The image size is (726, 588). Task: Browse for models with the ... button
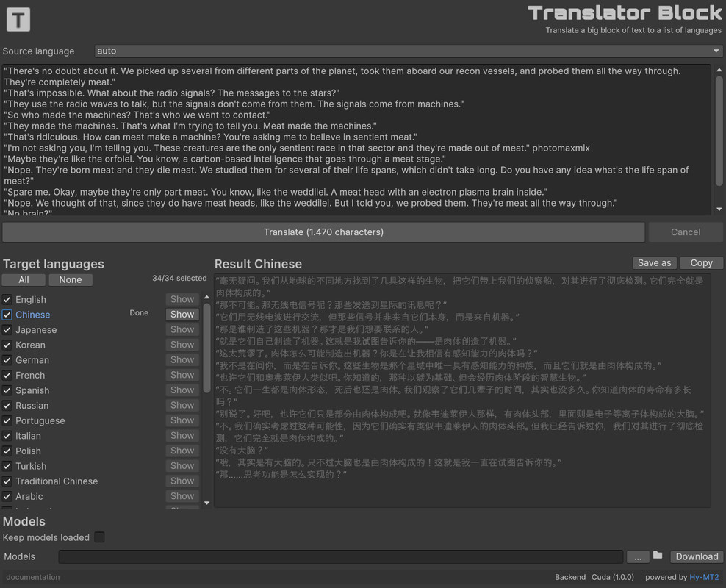(x=638, y=556)
